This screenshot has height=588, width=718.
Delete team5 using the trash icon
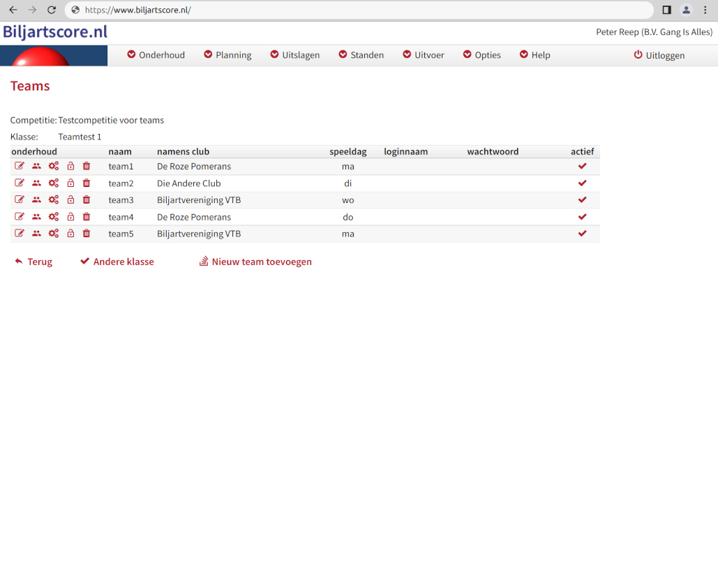87,234
